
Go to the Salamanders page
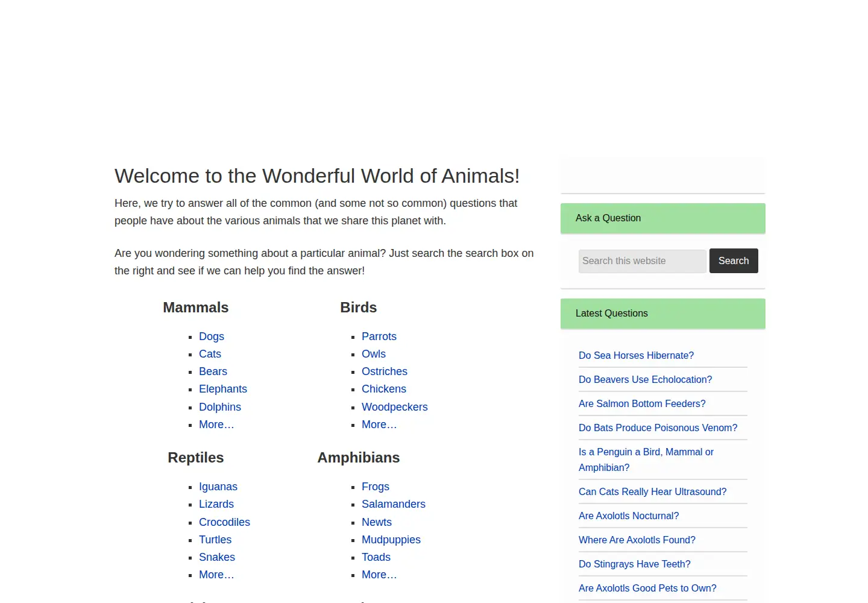pos(394,504)
